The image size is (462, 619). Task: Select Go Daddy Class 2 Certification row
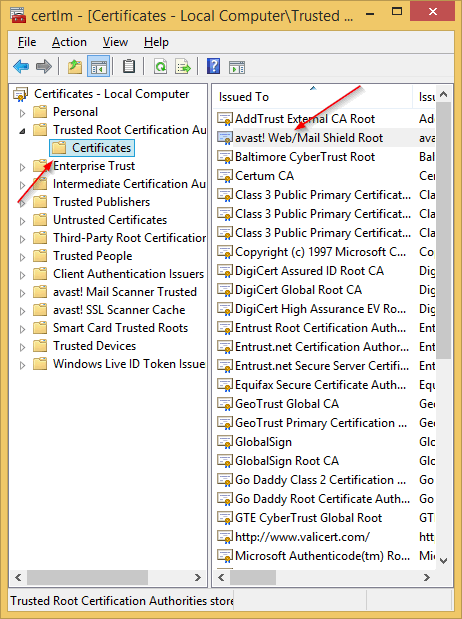click(x=320, y=480)
